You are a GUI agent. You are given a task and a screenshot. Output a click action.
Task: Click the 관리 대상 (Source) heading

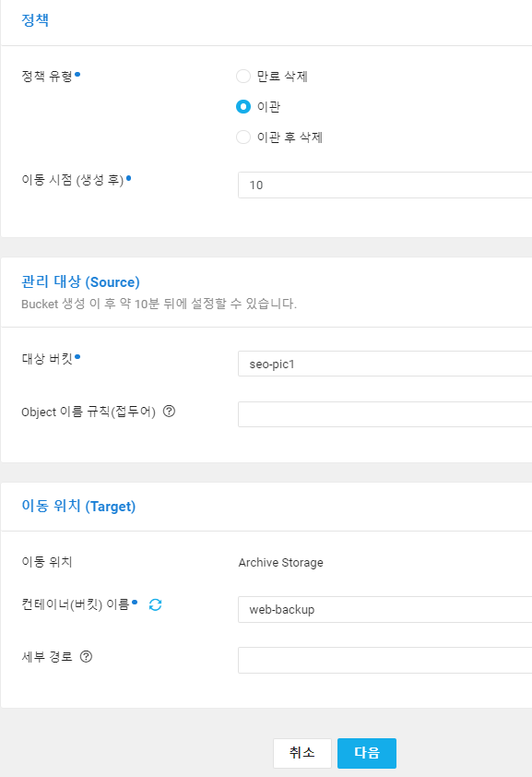[x=80, y=282]
